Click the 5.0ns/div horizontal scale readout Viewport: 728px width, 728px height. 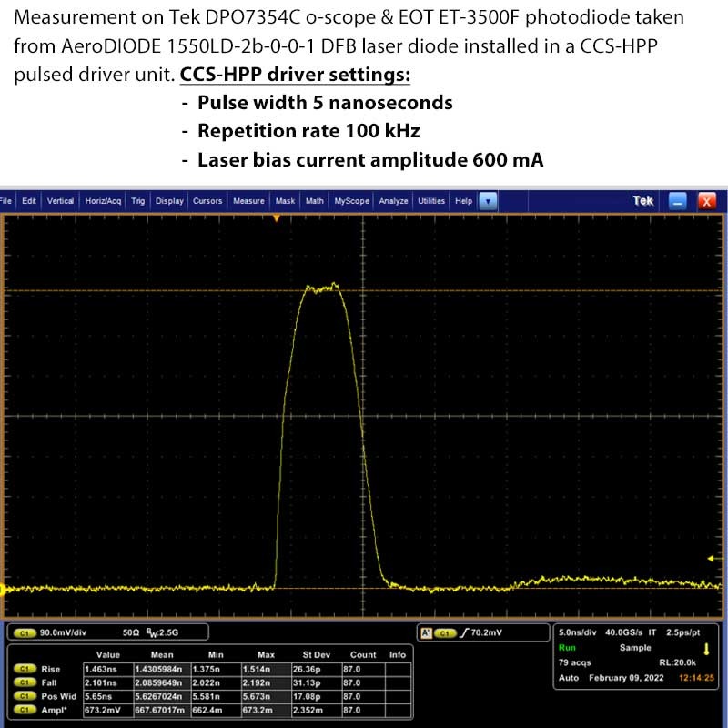[578, 632]
